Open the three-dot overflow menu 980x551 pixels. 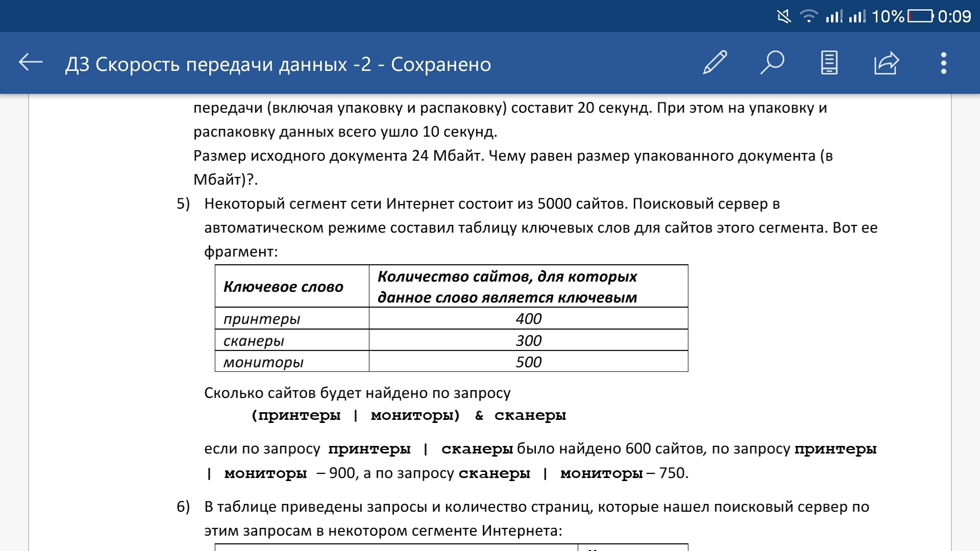tap(943, 63)
